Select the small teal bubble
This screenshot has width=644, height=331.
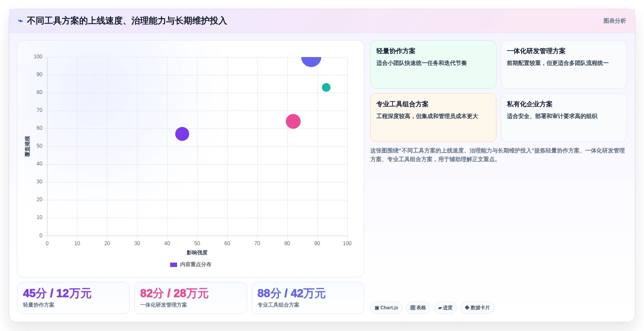click(326, 88)
